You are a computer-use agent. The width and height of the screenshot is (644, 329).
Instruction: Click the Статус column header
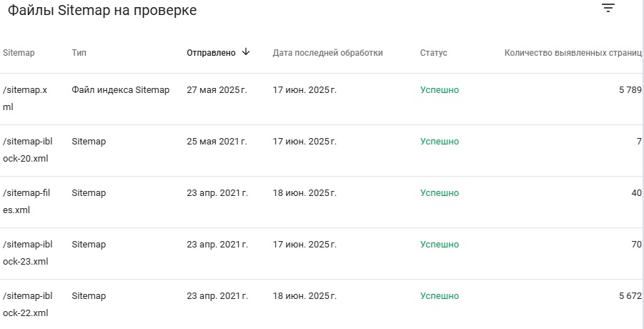click(x=434, y=53)
